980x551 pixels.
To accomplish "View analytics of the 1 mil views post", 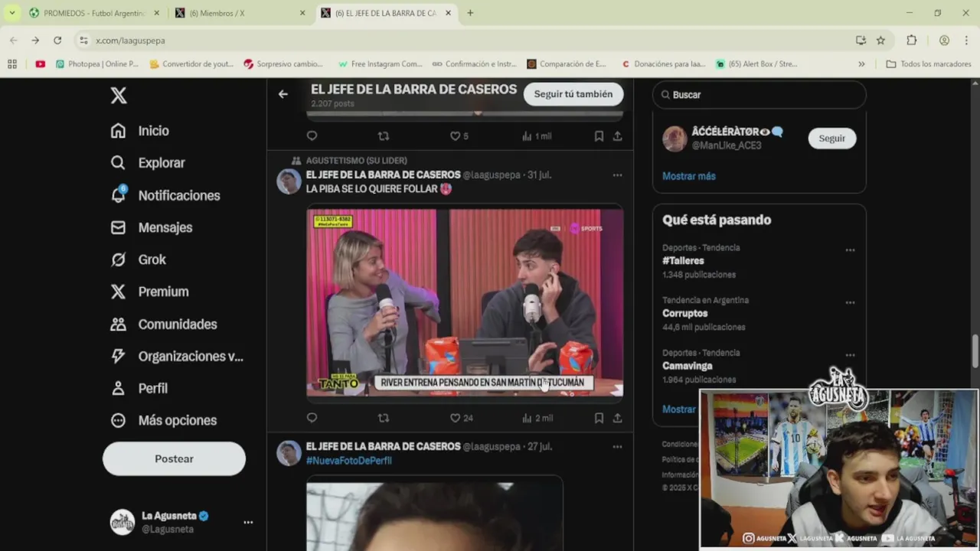I will click(x=537, y=136).
